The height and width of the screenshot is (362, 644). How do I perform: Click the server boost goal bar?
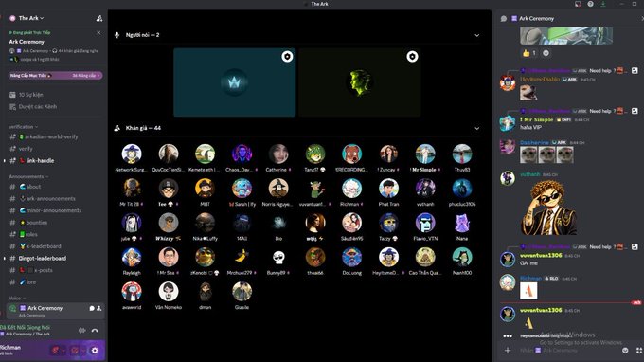pyautogui.click(x=56, y=76)
